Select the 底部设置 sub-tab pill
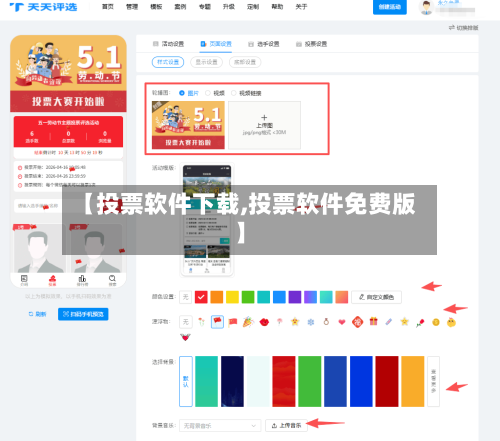 (x=245, y=62)
